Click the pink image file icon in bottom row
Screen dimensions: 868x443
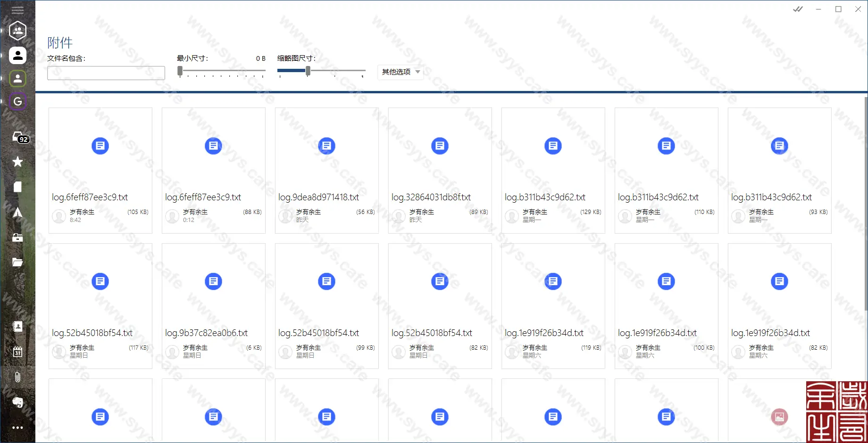click(x=779, y=417)
